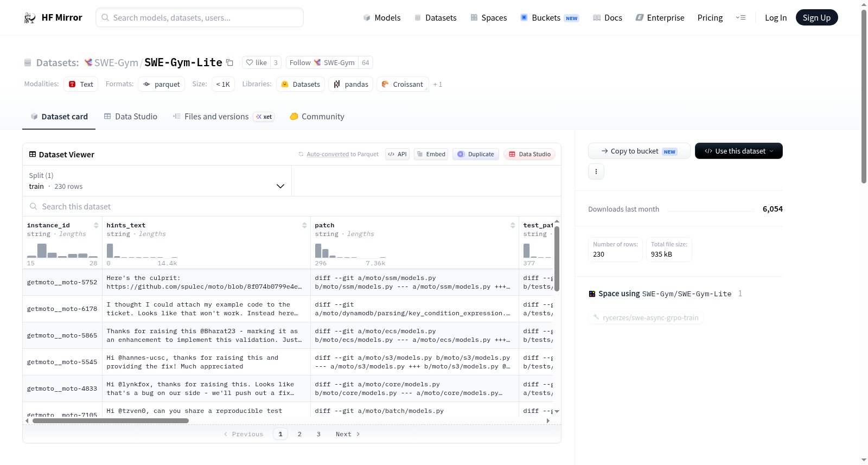Click the Previous page button
This screenshot has height=465, width=868.
[244, 434]
